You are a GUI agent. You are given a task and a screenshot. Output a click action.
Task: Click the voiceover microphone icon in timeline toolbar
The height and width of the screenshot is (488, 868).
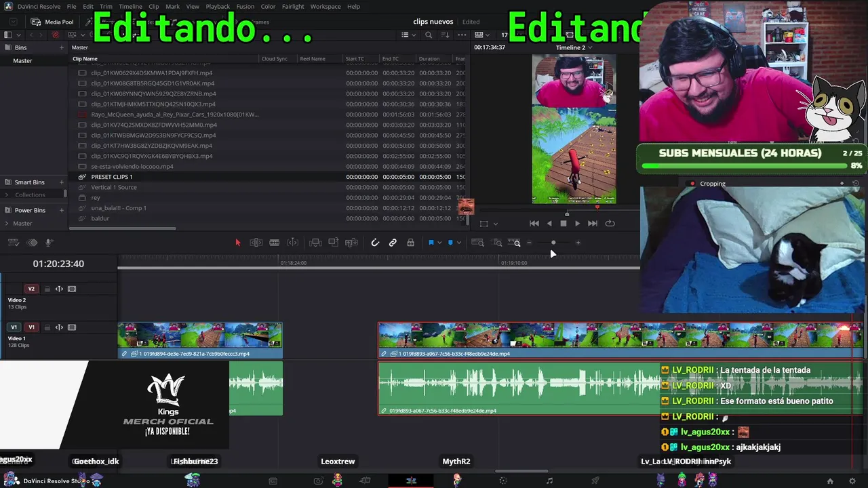click(x=49, y=243)
